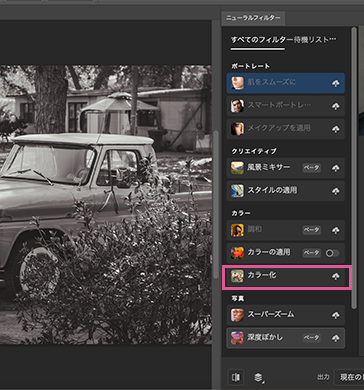364x390 pixels.
Task: Click the filter list vertical scrollbar
Action: (354, 168)
